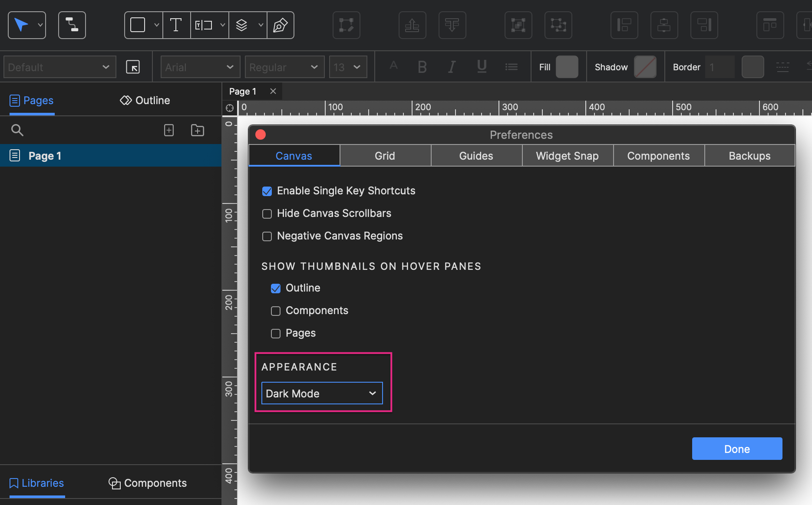Select Page 1 in the pages list
This screenshot has width=812, height=505.
(111, 155)
